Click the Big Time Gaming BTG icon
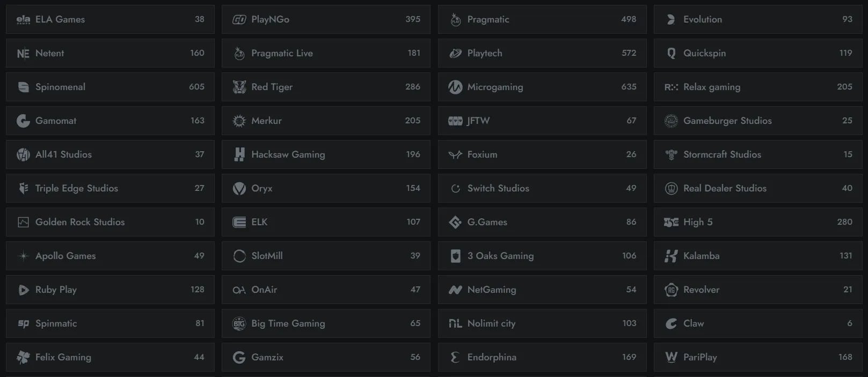The image size is (868, 377). coord(239,323)
